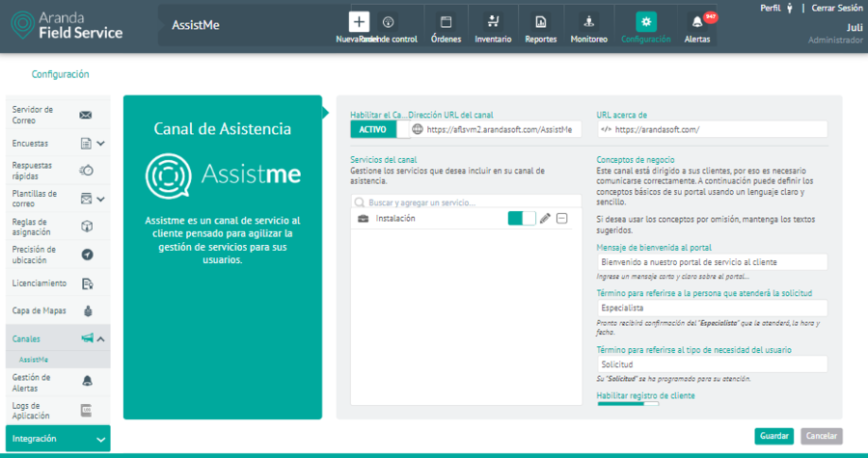This screenshot has width=868, height=458.
Task: Select the AssistMe submenu item
Action: pyautogui.click(x=33, y=360)
